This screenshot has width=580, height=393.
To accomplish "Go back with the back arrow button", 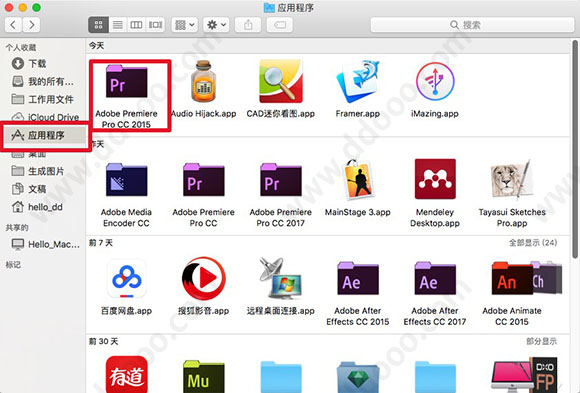I will tap(13, 25).
